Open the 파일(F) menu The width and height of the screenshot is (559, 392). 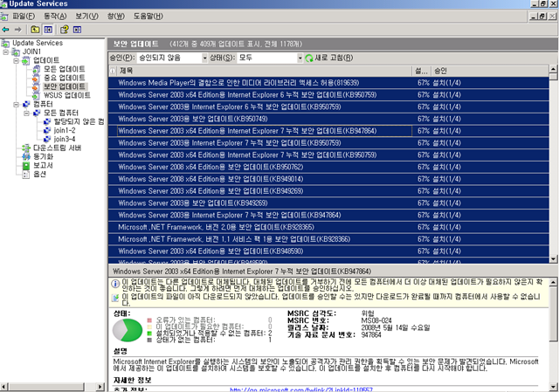point(24,17)
